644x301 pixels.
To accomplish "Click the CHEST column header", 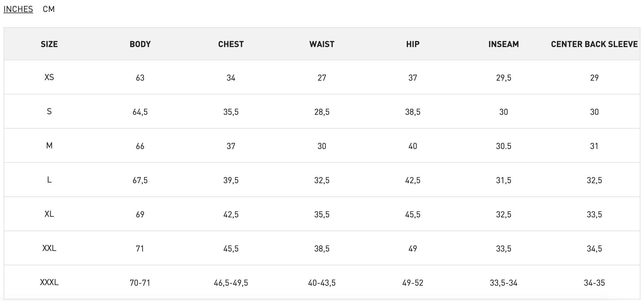I will pos(231,44).
